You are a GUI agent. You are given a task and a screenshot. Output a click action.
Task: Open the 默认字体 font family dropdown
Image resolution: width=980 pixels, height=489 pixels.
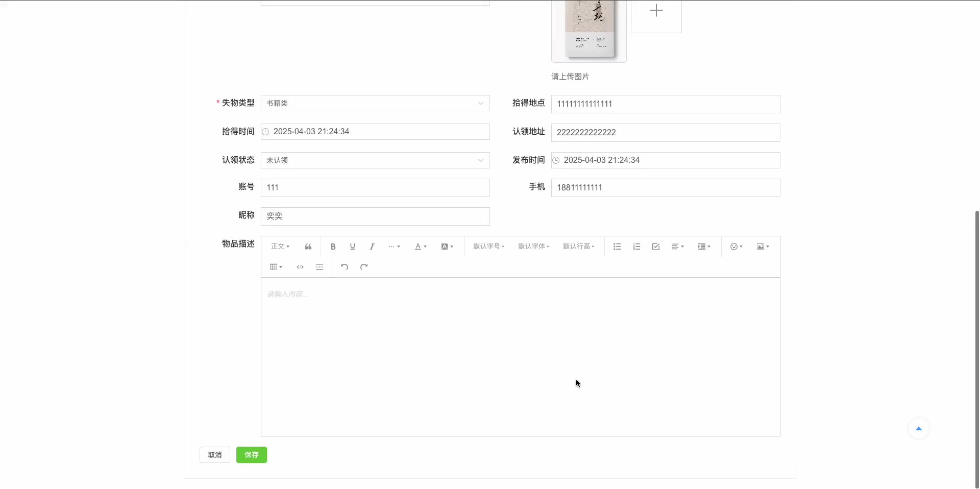[x=533, y=247]
